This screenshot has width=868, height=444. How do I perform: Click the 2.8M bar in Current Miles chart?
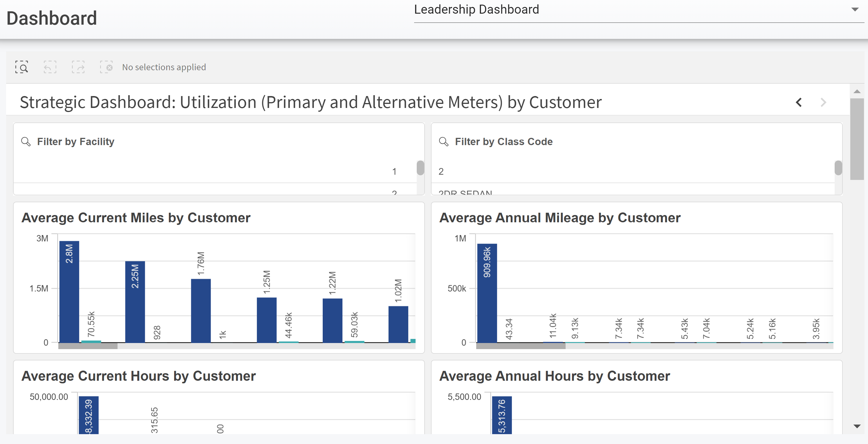click(69, 291)
